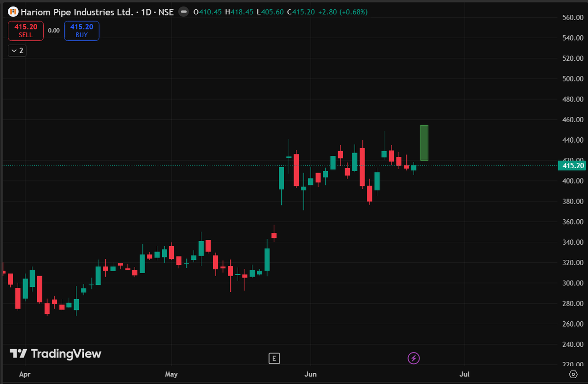Click the 1D interval label
Screen dimensions: 588x384
pos(145,12)
